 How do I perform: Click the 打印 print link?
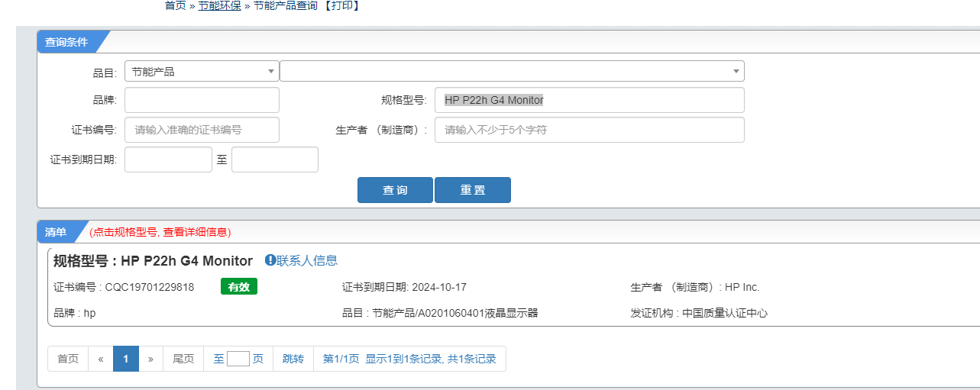(341, 5)
